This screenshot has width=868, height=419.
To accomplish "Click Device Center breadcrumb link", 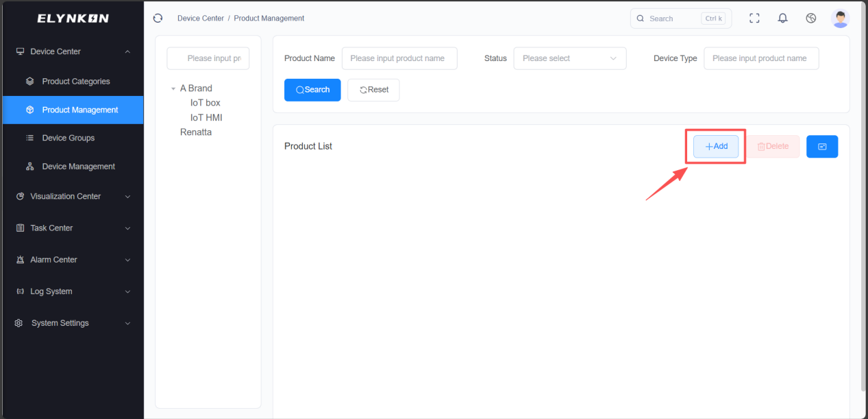I will pyautogui.click(x=201, y=19).
